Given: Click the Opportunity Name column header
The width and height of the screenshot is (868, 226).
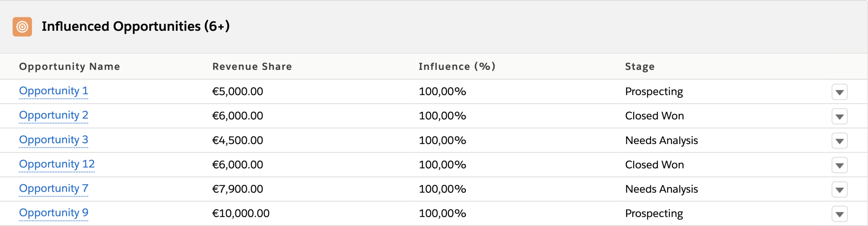Looking at the screenshot, I should coord(69,67).
